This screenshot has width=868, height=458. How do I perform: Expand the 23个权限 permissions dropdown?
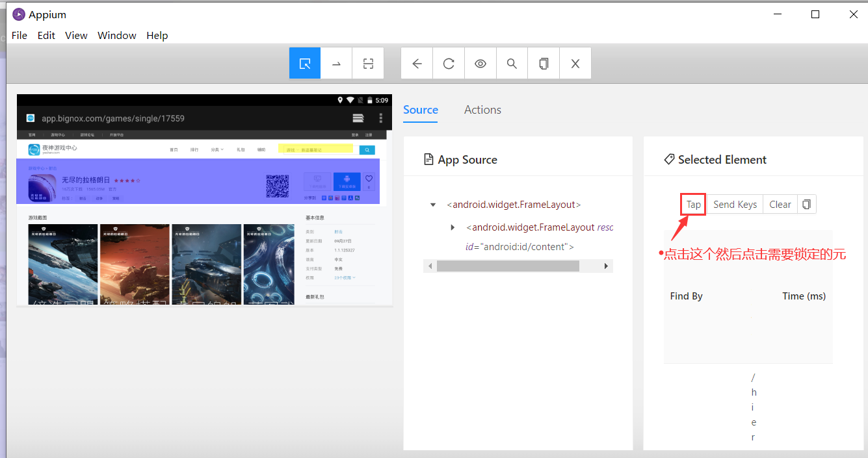[x=345, y=277]
